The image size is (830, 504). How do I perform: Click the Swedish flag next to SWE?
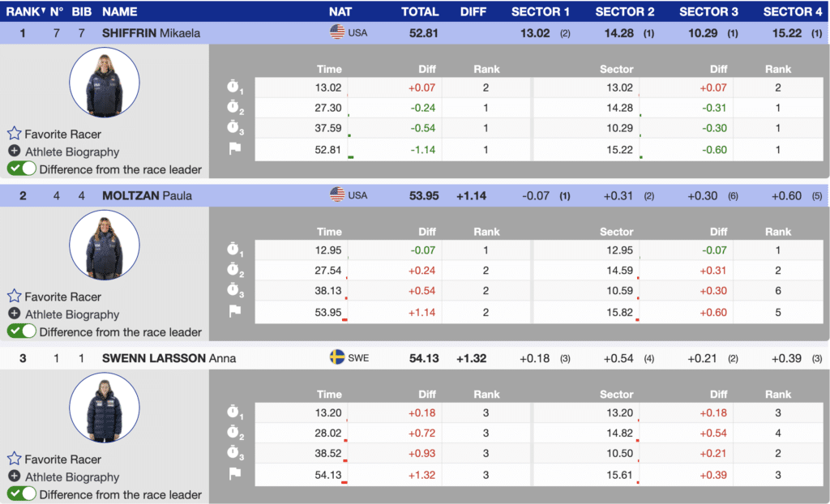[337, 357]
